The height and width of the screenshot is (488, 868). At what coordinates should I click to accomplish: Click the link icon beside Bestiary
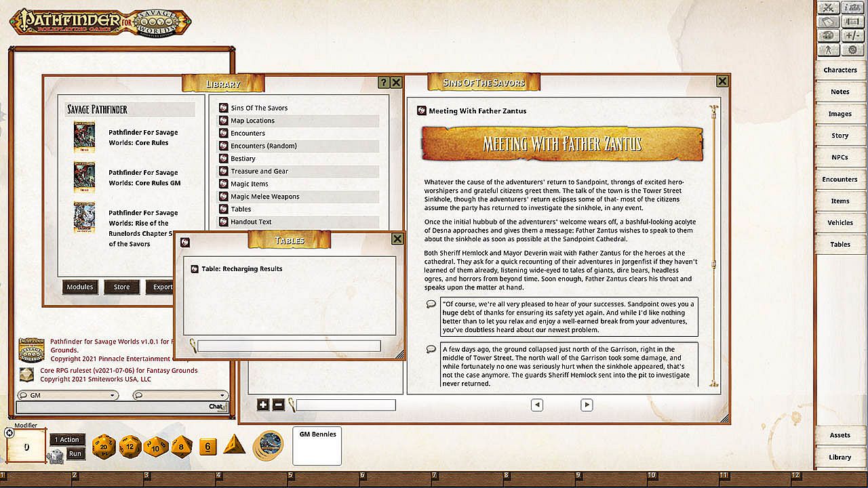click(x=223, y=159)
